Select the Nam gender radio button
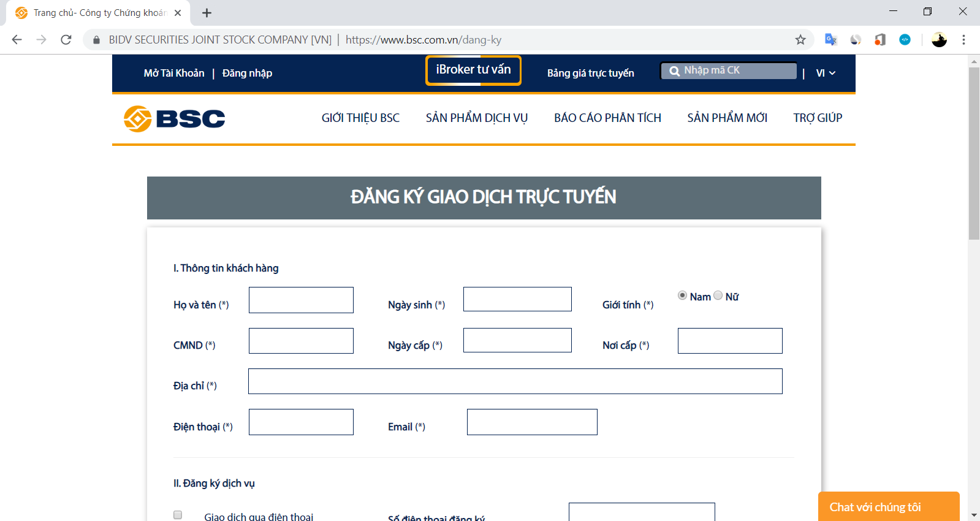 [682, 295]
